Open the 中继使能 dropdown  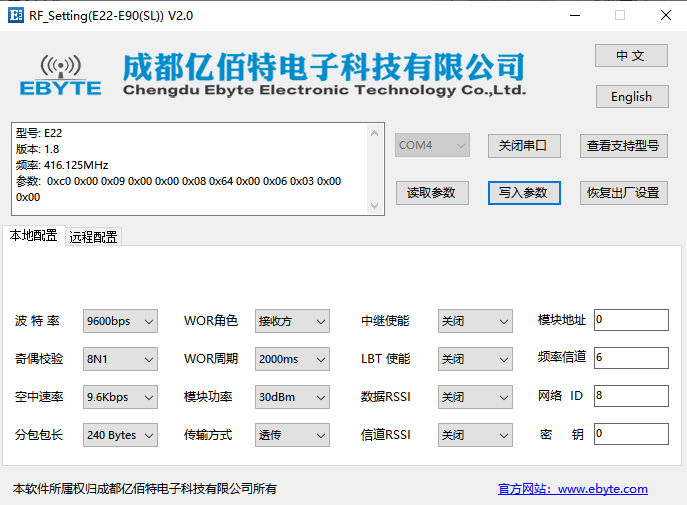(x=475, y=321)
